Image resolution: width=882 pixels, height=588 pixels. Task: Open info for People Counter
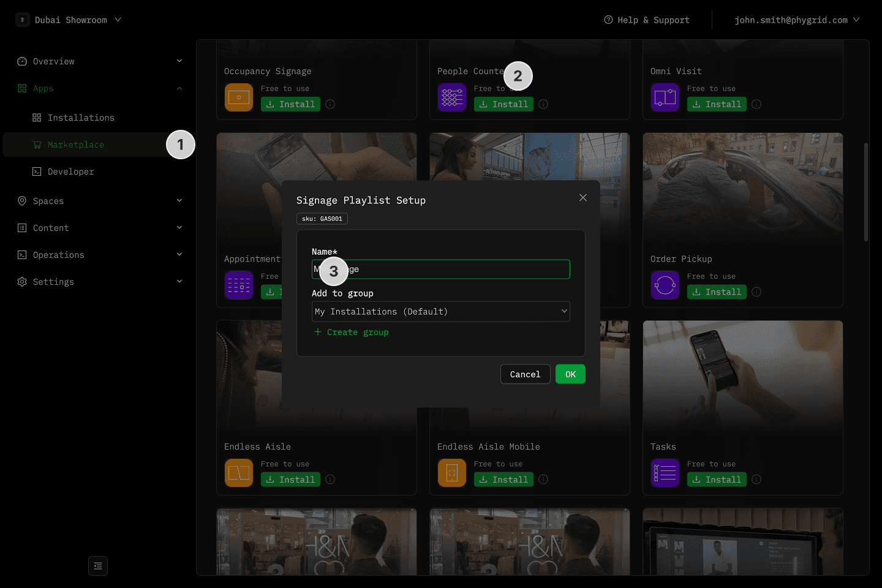point(543,104)
